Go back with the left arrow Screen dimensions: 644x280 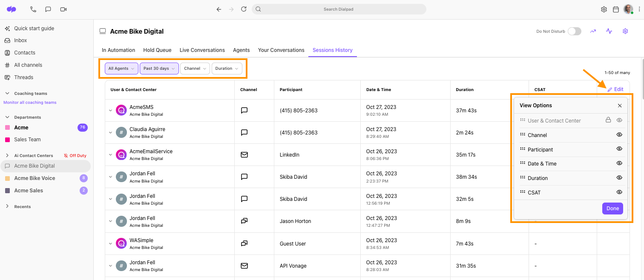click(x=219, y=9)
